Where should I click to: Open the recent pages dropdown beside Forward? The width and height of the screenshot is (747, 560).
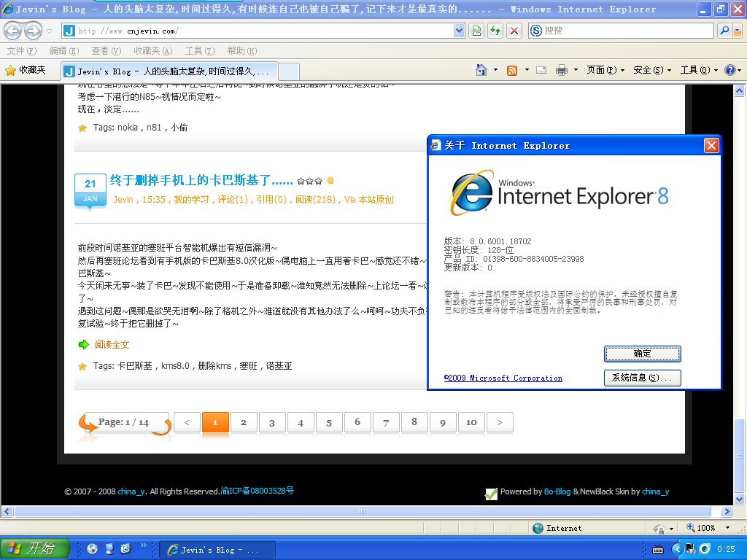49,31
